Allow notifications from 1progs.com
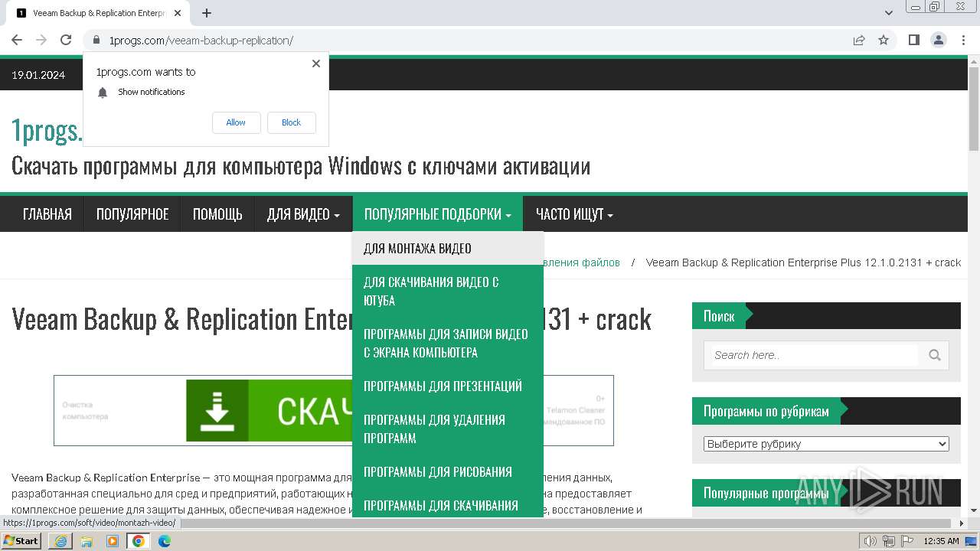Screen dimensions: 980x551 (236, 122)
